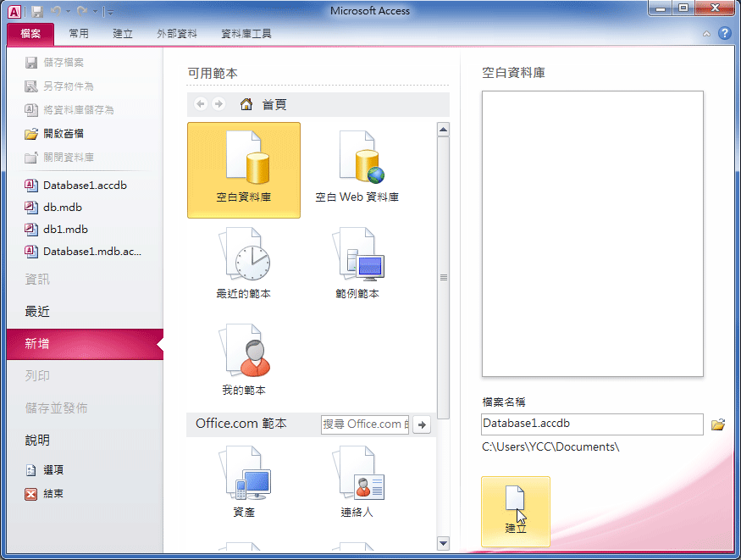The image size is (741, 560).
Task: Click 開啟舊檔 to open a file
Action: pyautogui.click(x=54, y=134)
